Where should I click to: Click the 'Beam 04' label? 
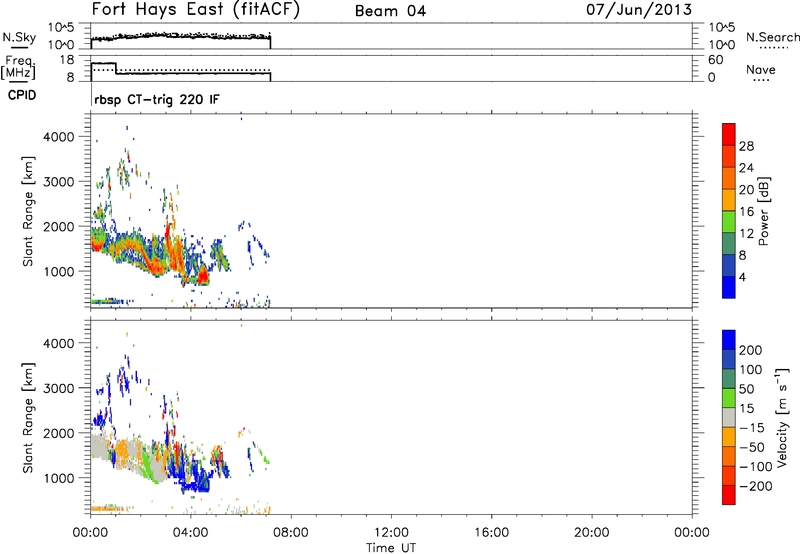pyautogui.click(x=390, y=11)
